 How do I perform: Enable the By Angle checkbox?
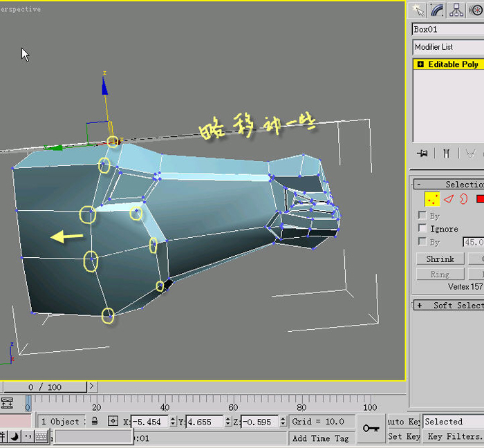tap(422, 241)
